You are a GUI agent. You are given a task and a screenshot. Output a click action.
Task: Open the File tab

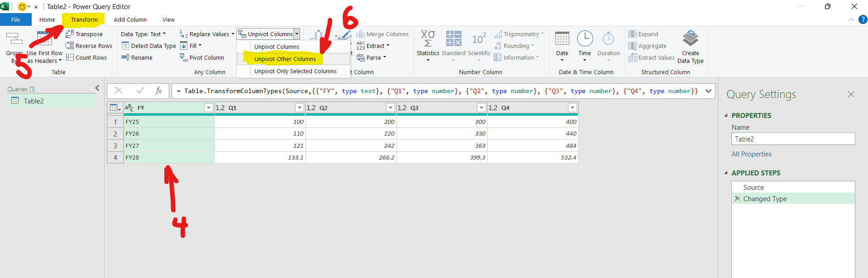(x=16, y=19)
